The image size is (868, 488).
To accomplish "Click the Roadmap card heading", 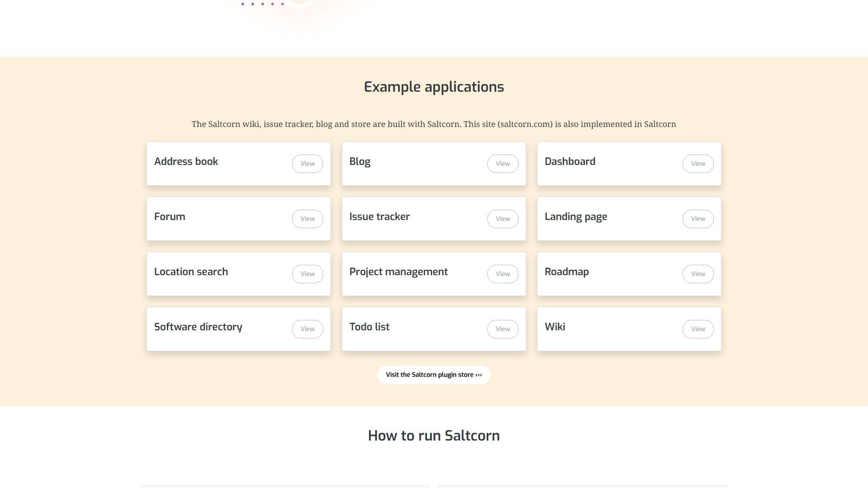I will pyautogui.click(x=566, y=272).
